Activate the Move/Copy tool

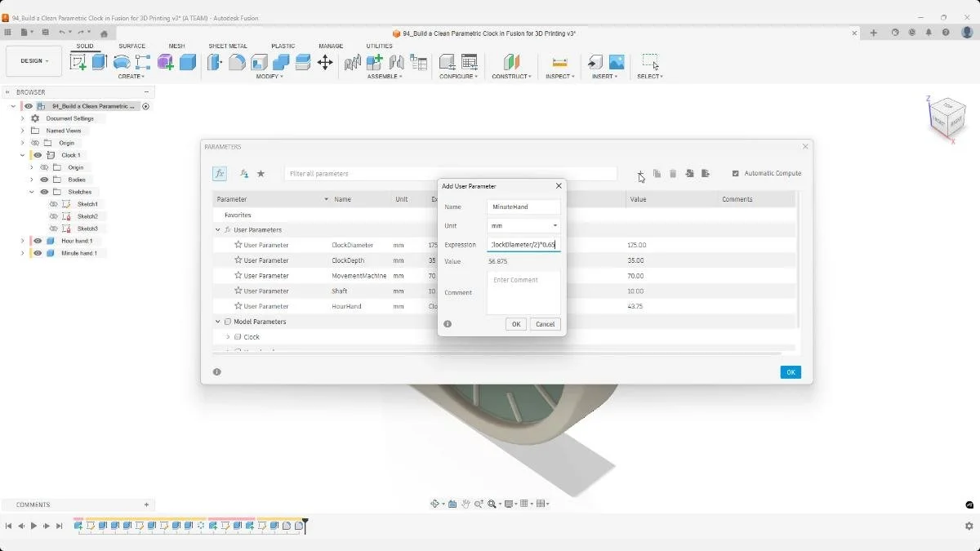click(326, 62)
